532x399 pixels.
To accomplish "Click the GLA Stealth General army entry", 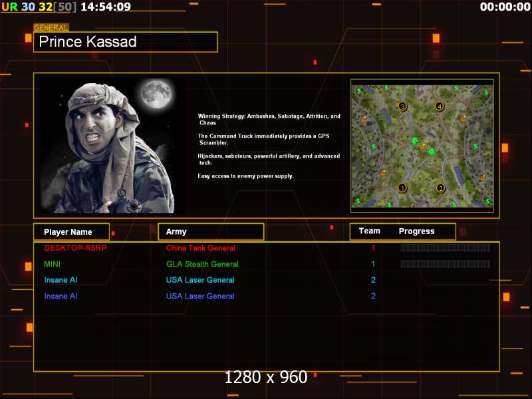I will (202, 264).
